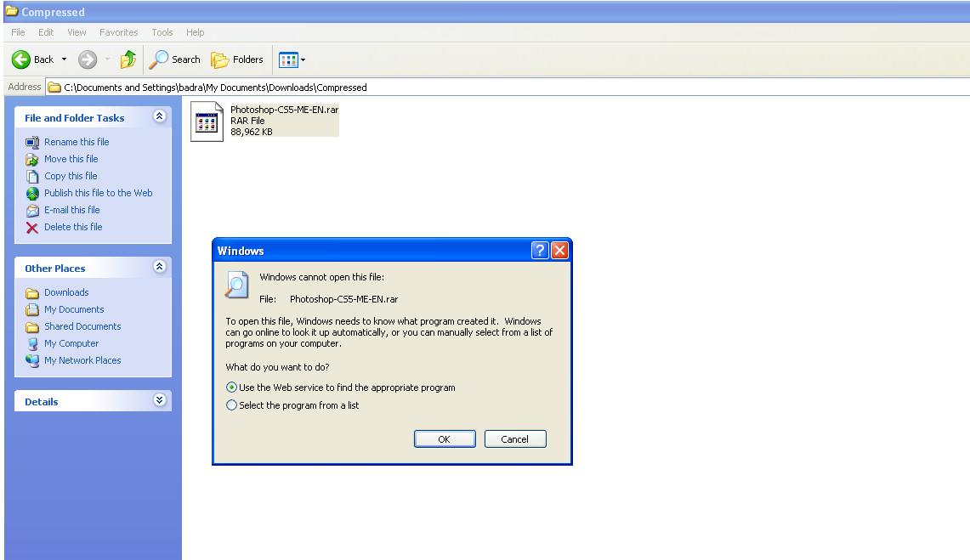Click the My Computer link

(x=71, y=343)
